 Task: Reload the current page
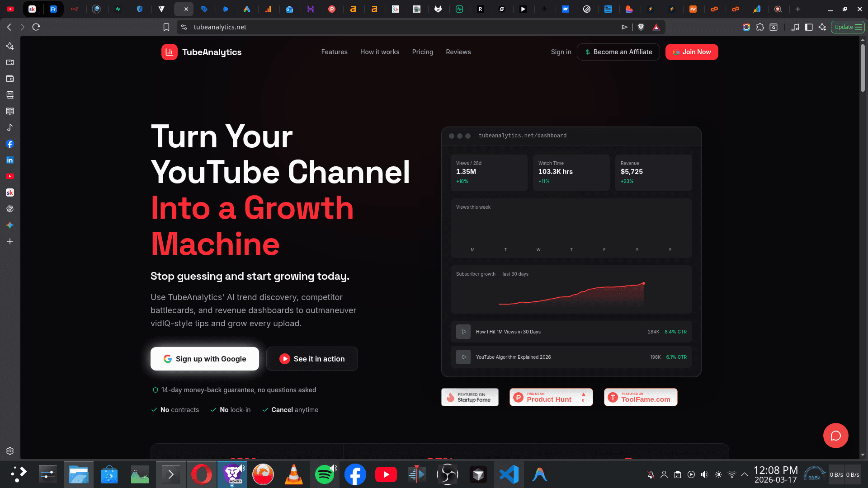(36, 27)
